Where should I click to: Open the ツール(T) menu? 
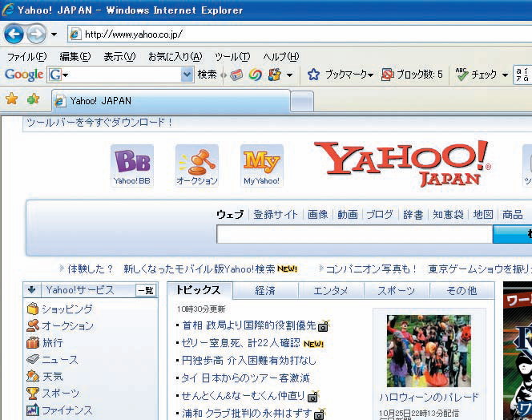click(x=232, y=57)
